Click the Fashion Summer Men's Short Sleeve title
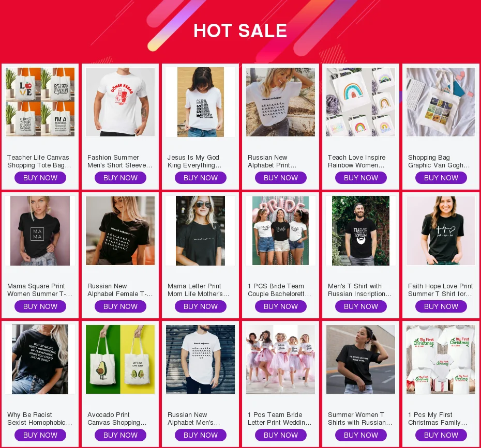Image resolution: width=481 pixels, height=448 pixels. 119,161
